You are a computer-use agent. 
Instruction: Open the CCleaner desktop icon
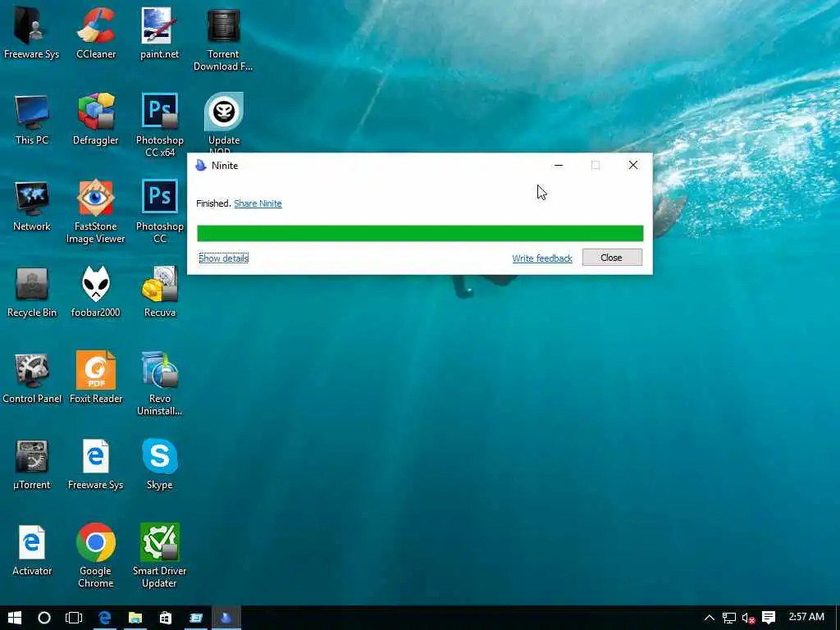click(96, 33)
